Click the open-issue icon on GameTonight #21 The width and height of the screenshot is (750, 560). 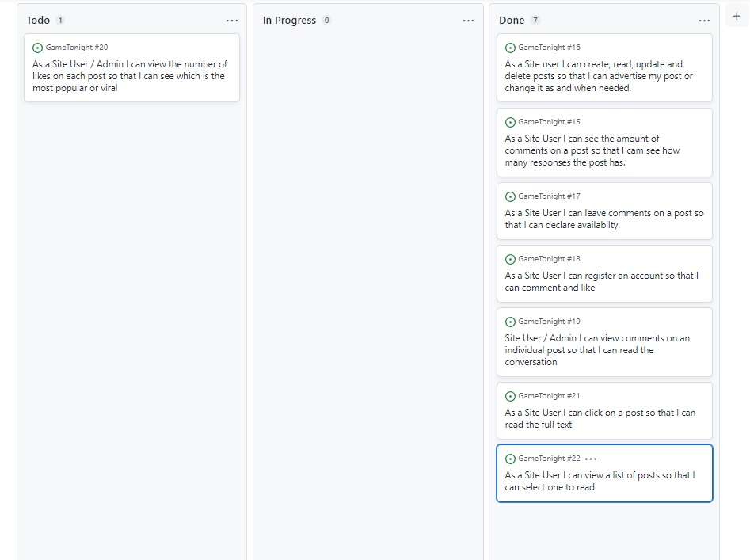[510, 397]
